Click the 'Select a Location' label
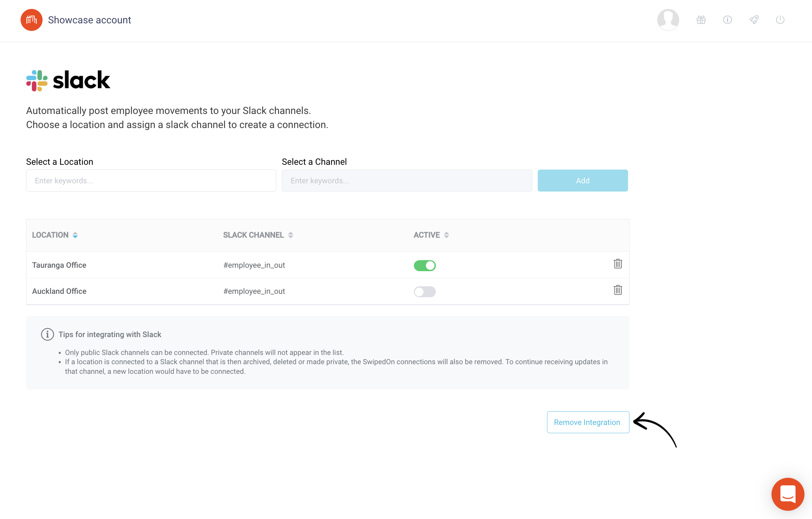Viewport: 812px width, 519px height. (x=60, y=162)
